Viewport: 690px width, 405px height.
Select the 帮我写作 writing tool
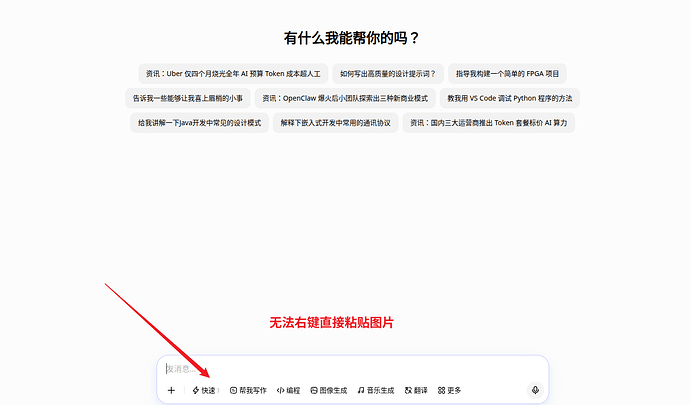(248, 390)
